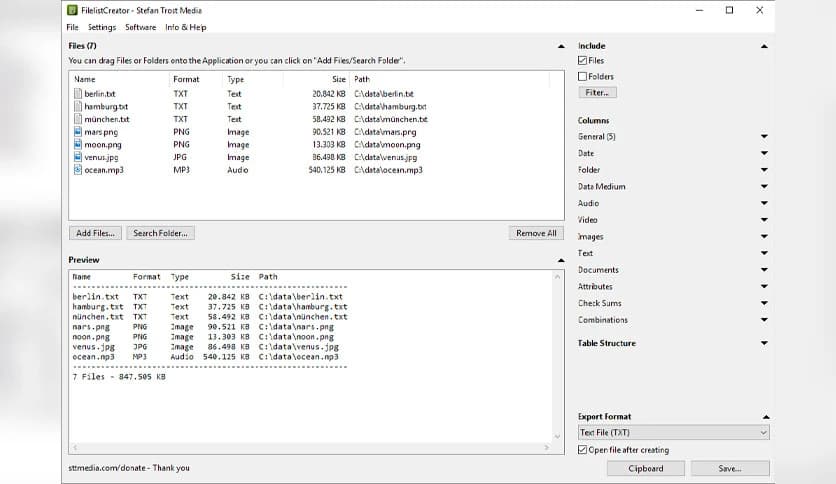Image resolution: width=836 pixels, height=484 pixels.
Task: Open the Info & Help menu
Action: 186,27
